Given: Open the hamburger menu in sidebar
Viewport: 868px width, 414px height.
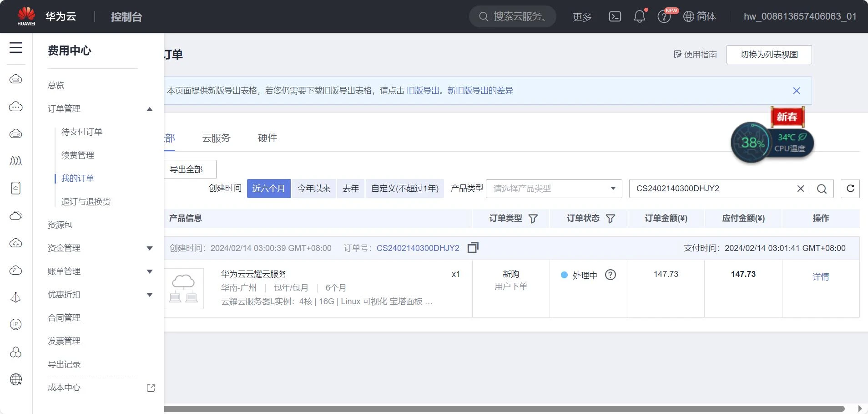Looking at the screenshot, I should (16, 47).
